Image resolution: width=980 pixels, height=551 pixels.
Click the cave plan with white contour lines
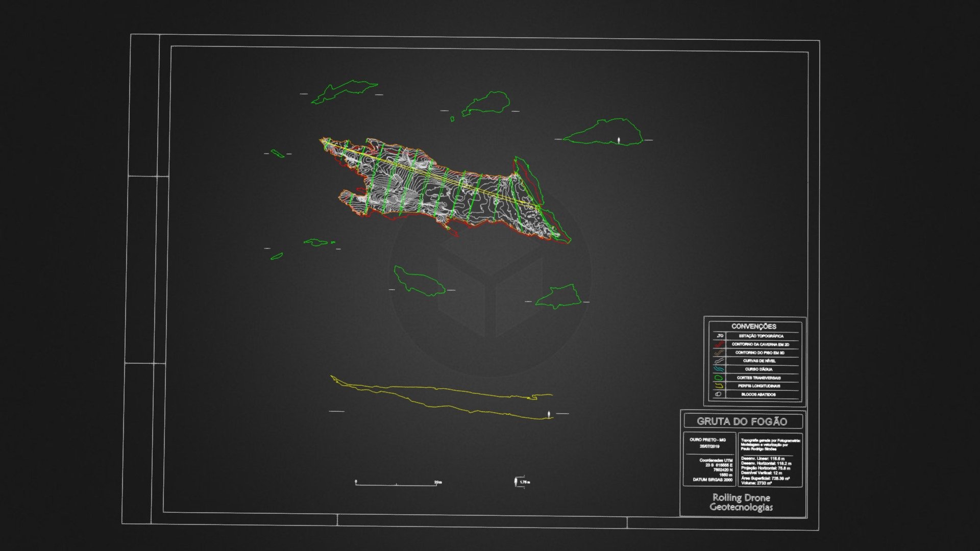point(445,190)
